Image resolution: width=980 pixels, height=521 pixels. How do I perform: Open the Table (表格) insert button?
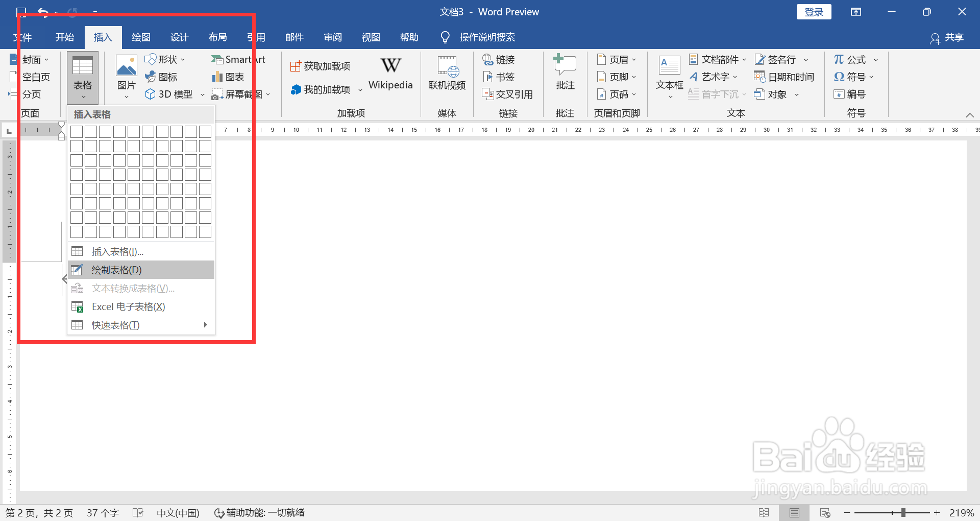pos(83,78)
